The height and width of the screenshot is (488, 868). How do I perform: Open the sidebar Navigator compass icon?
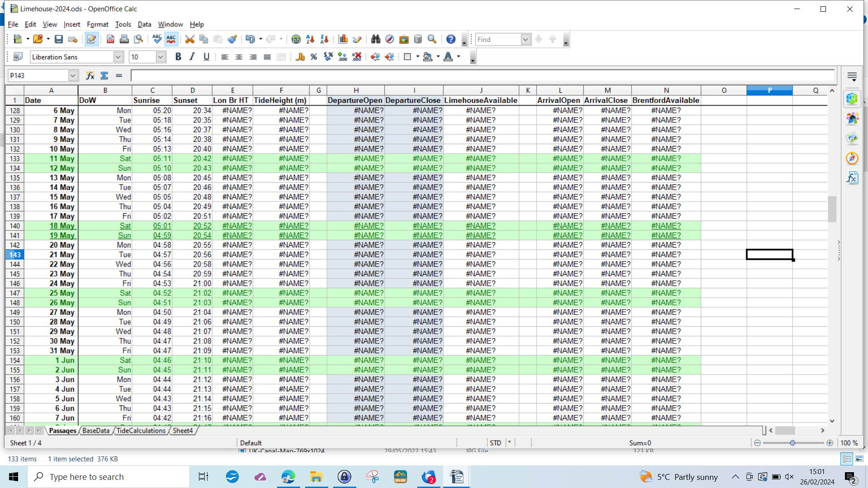852,158
